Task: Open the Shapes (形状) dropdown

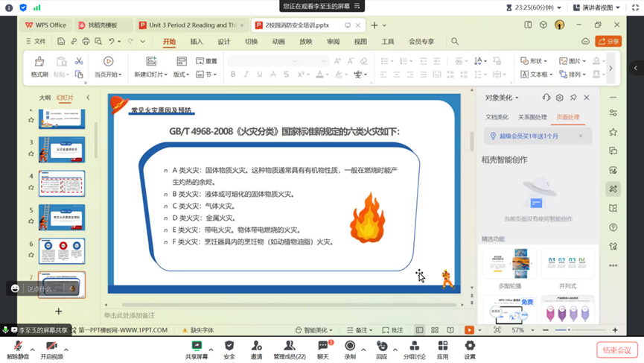Action: (x=534, y=61)
